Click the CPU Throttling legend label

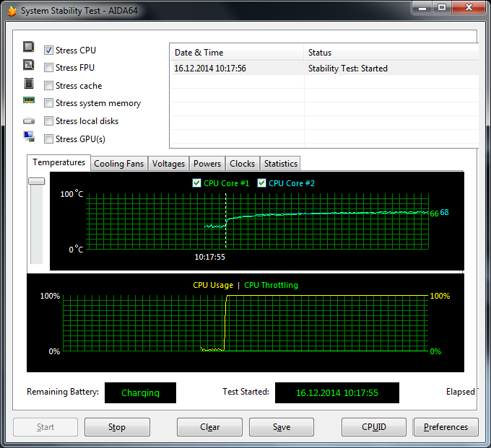pyautogui.click(x=271, y=285)
